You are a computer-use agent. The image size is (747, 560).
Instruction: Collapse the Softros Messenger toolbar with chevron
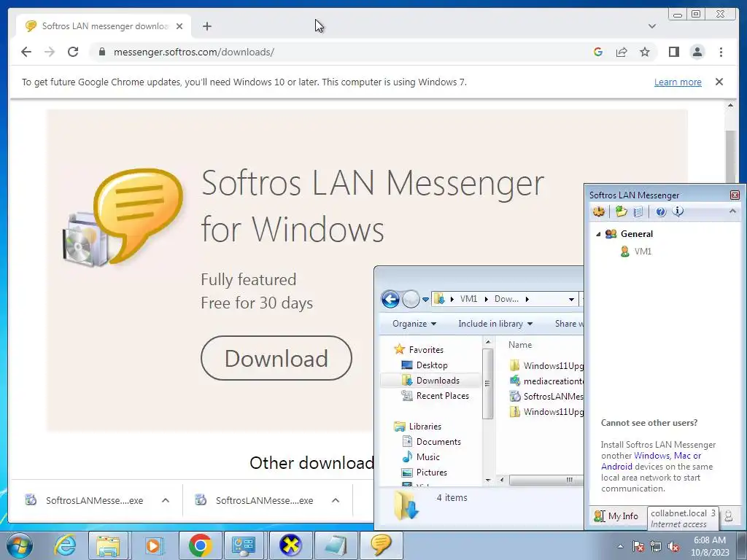click(x=732, y=211)
